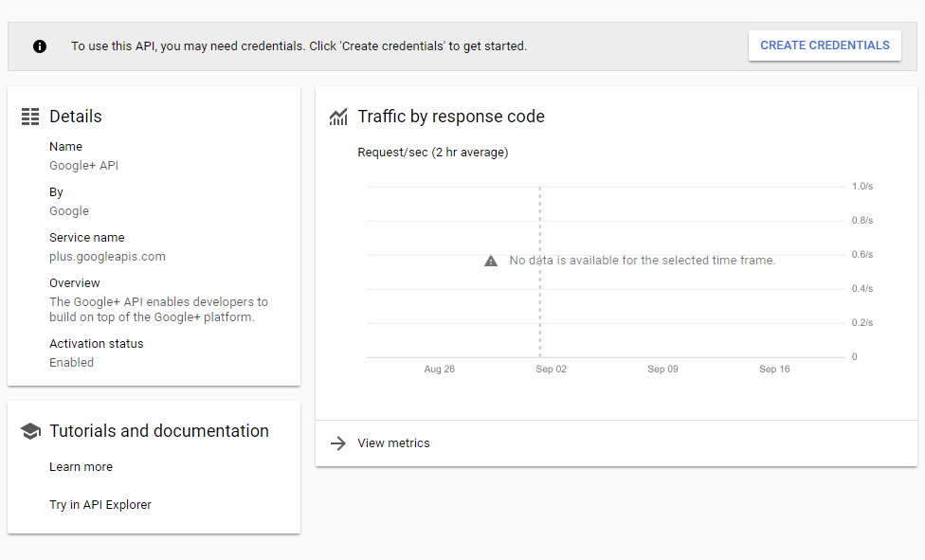Click the Tutorials and documentation heading
This screenshot has height=560, width=925.
click(x=159, y=431)
